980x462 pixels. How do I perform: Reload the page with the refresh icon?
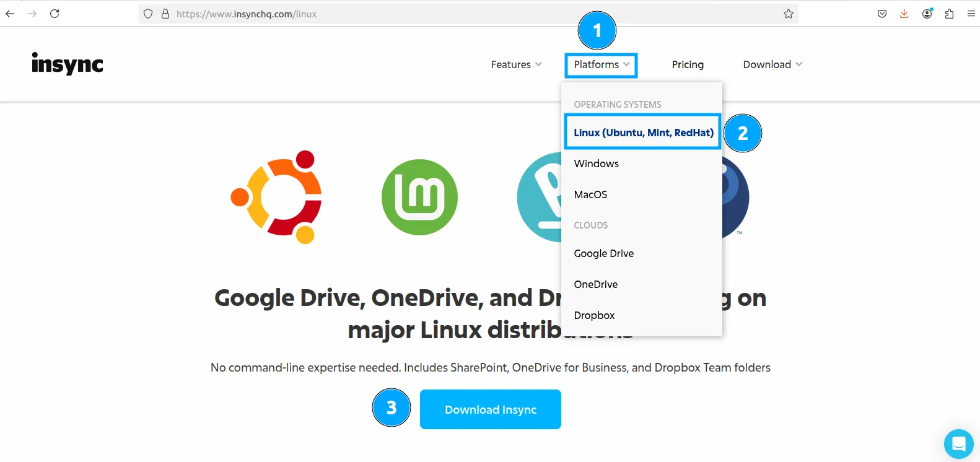(x=55, y=14)
